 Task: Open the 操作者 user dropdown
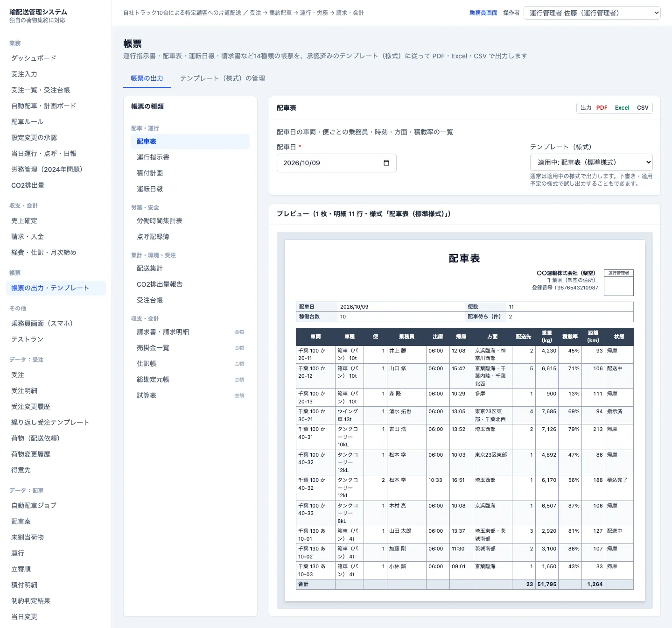(x=592, y=13)
